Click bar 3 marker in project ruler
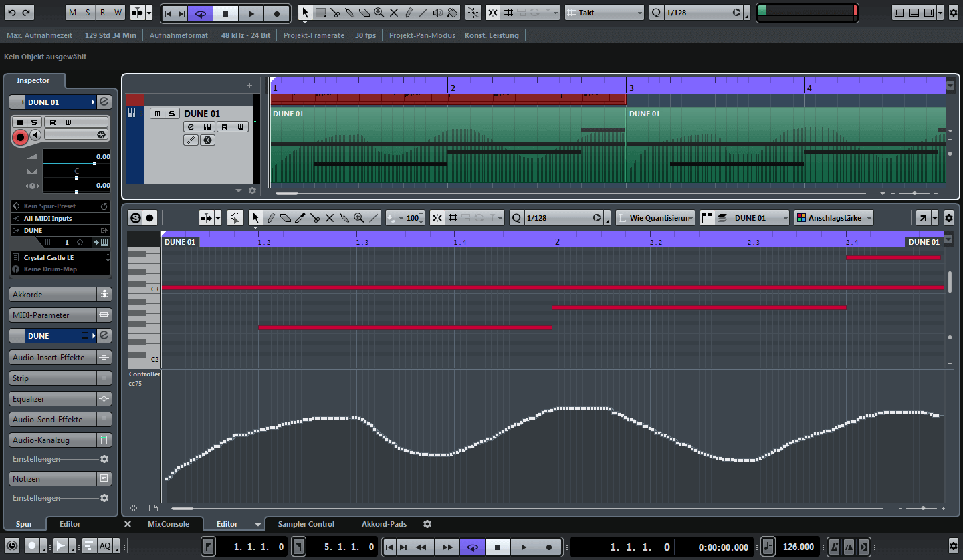This screenshot has width=963, height=560. tap(631, 88)
